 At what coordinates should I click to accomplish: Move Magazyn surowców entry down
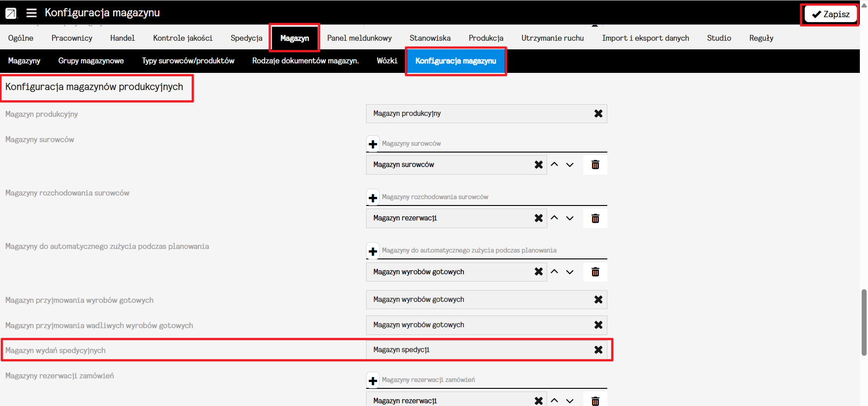pos(570,165)
